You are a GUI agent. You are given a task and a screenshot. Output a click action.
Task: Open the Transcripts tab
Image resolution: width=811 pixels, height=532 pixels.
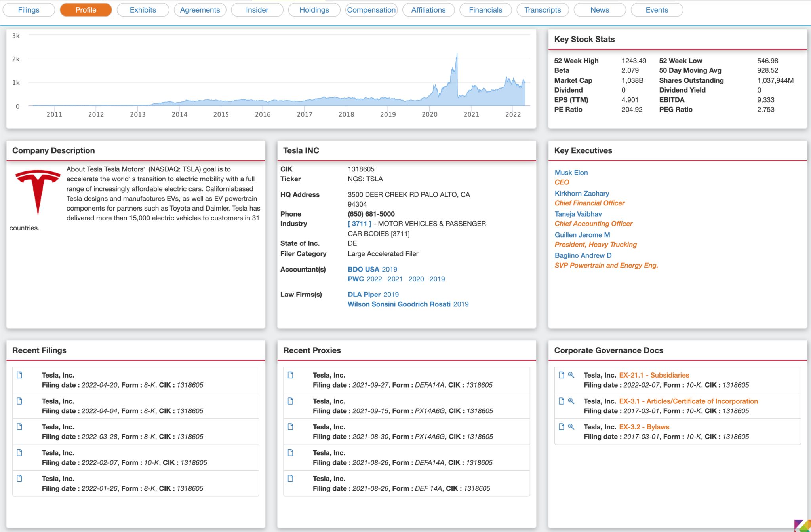pos(543,10)
